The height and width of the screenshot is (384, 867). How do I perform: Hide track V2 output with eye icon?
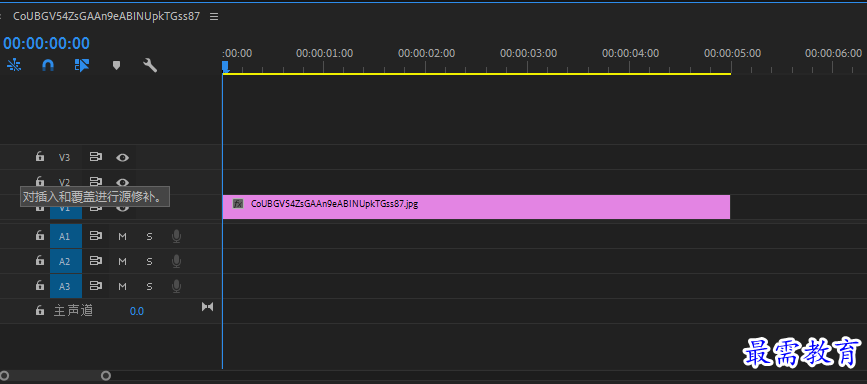coord(122,182)
